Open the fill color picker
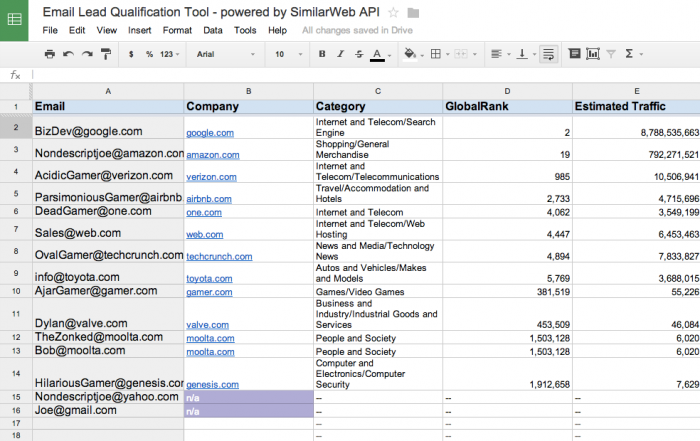 click(x=413, y=54)
